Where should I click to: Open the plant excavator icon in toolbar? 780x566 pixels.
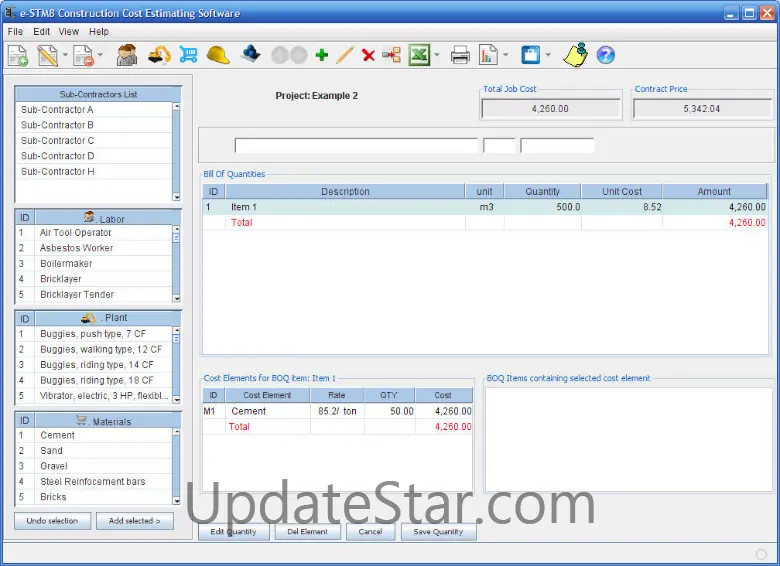159,55
